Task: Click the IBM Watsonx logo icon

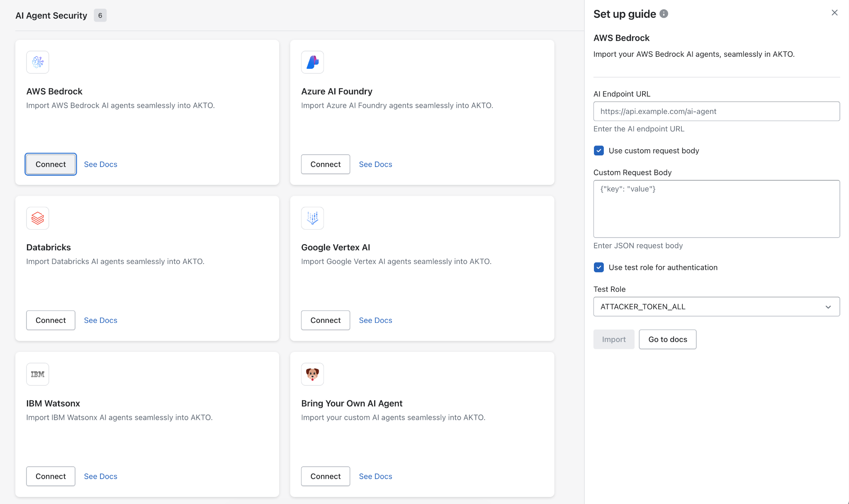Action: [38, 374]
